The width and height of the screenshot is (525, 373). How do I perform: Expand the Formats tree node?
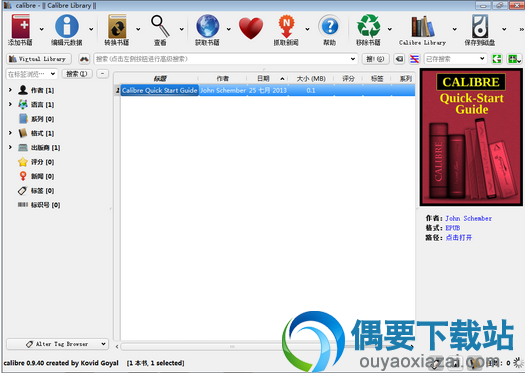pos(10,133)
